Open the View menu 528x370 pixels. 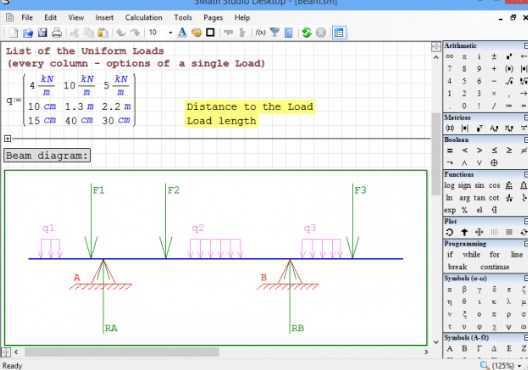[x=76, y=18]
